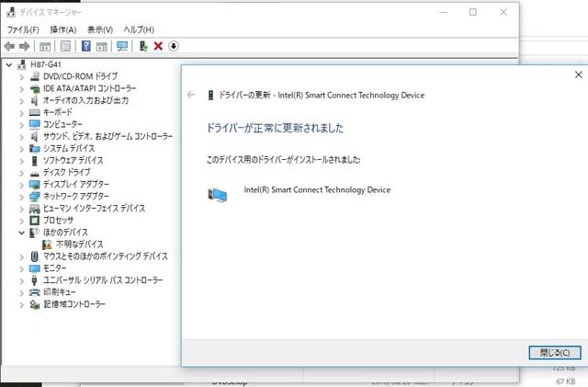The height and width of the screenshot is (387, 588).
Task: Click the Scan for hardware changes monitor icon
Action: [x=122, y=46]
